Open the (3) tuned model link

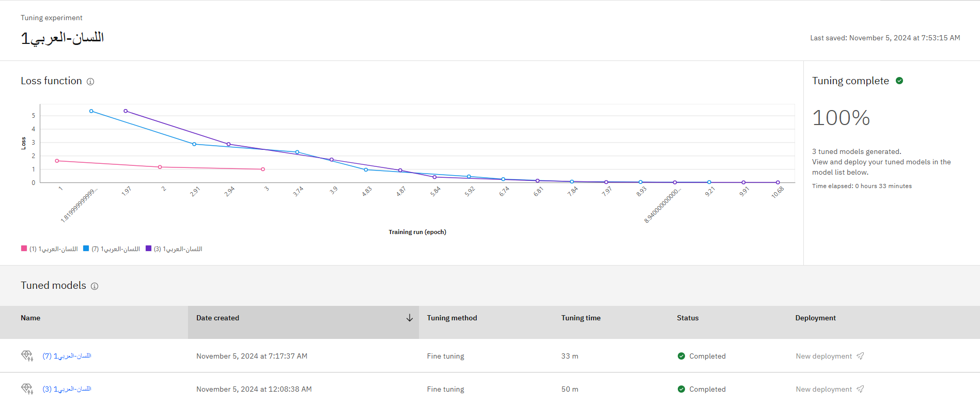(67, 389)
